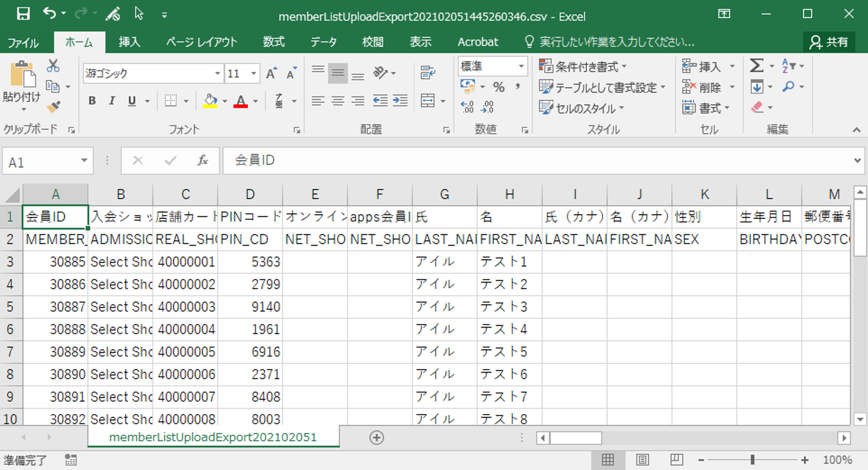
Task: Click the Save icon in title bar
Action: point(23,14)
